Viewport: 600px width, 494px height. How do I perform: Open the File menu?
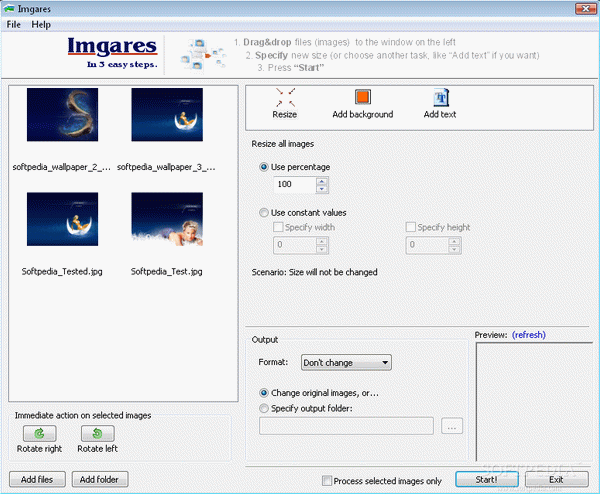click(14, 24)
